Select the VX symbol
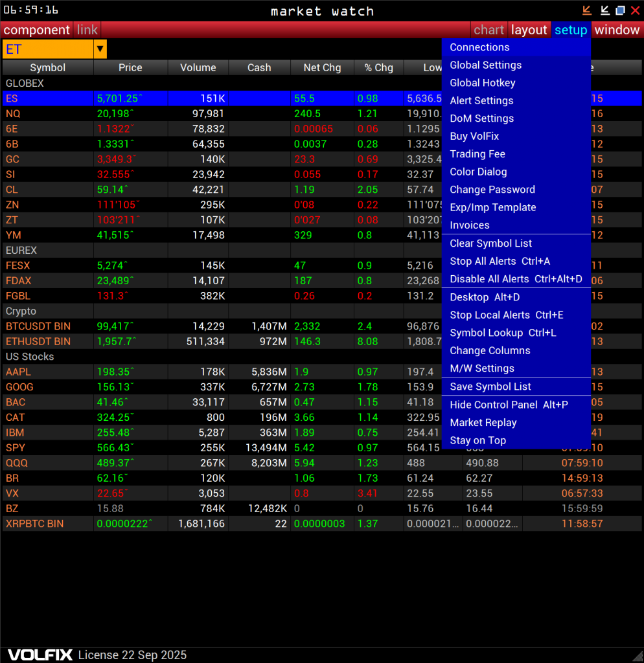Screen dimensions: 644x663 tap(12, 493)
